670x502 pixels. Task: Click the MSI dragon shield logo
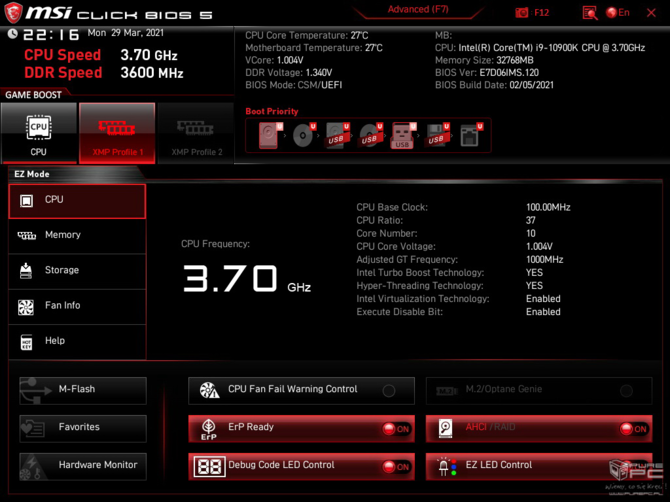tap(13, 12)
